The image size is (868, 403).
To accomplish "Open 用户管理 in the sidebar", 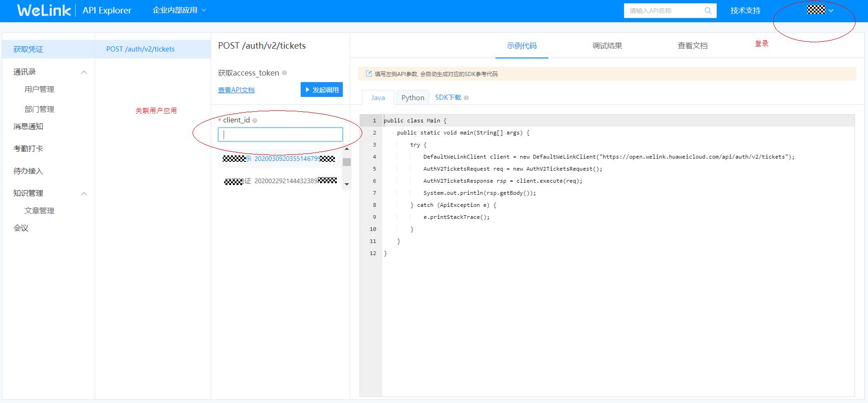I will click(39, 90).
